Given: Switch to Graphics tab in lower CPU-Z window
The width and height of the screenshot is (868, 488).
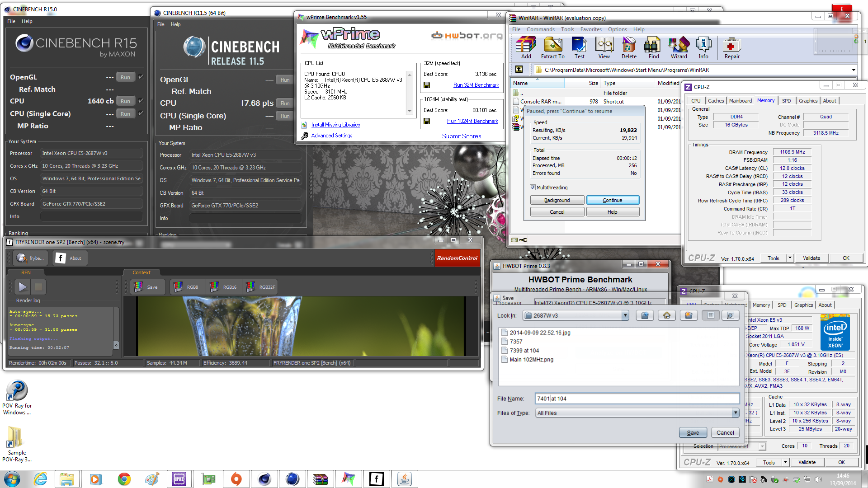Looking at the screenshot, I should tap(803, 305).
